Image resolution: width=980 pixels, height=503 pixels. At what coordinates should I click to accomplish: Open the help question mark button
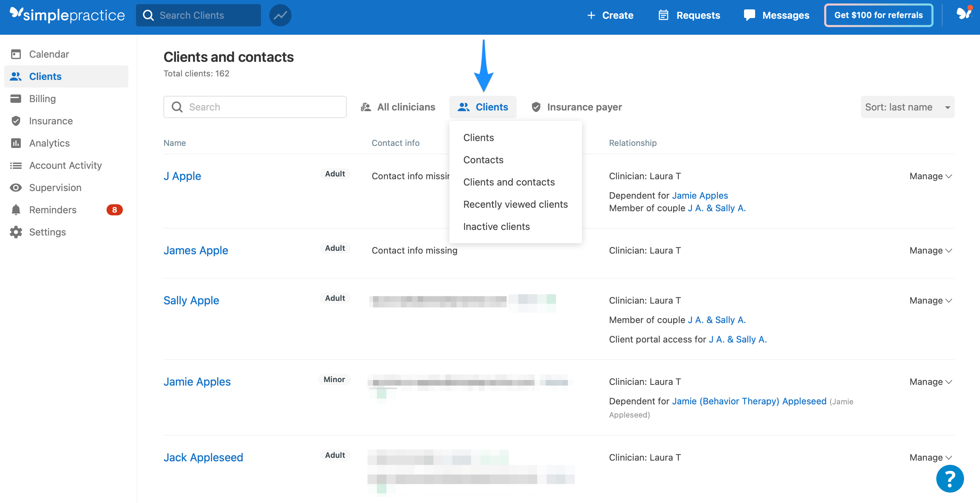(949, 478)
